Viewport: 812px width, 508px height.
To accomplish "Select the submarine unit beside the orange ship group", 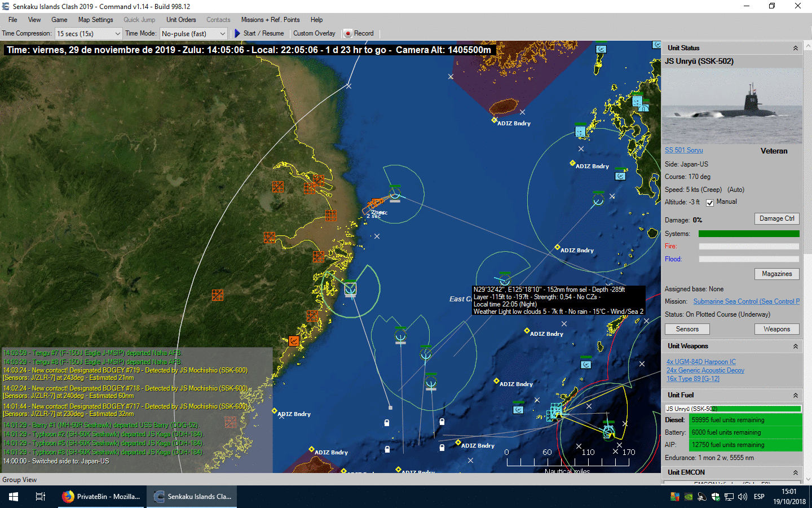I will [x=395, y=194].
